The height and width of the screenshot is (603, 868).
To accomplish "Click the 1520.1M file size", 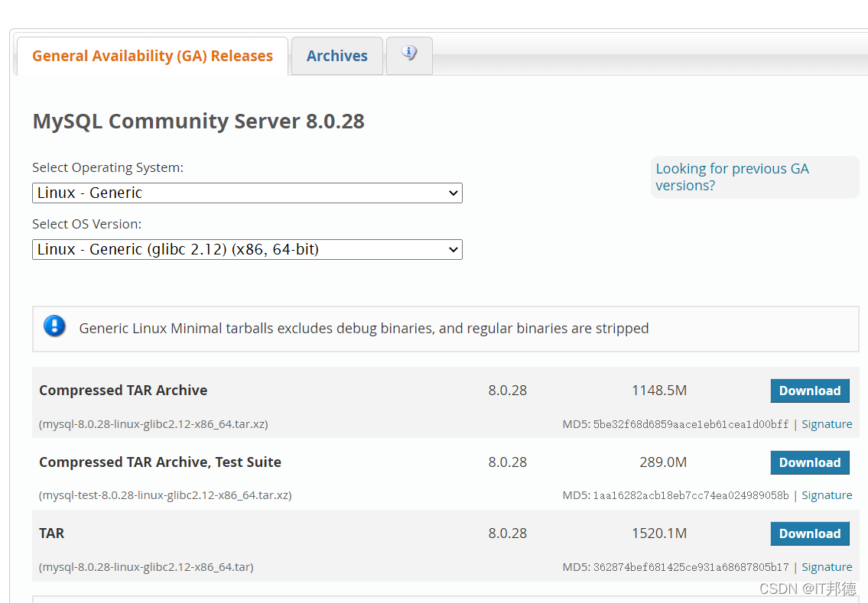I will [659, 533].
